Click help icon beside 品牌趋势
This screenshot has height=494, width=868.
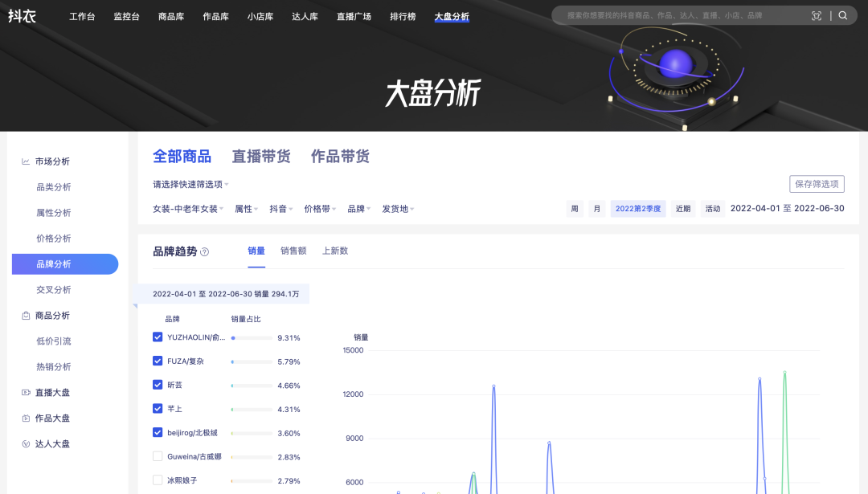tap(205, 251)
